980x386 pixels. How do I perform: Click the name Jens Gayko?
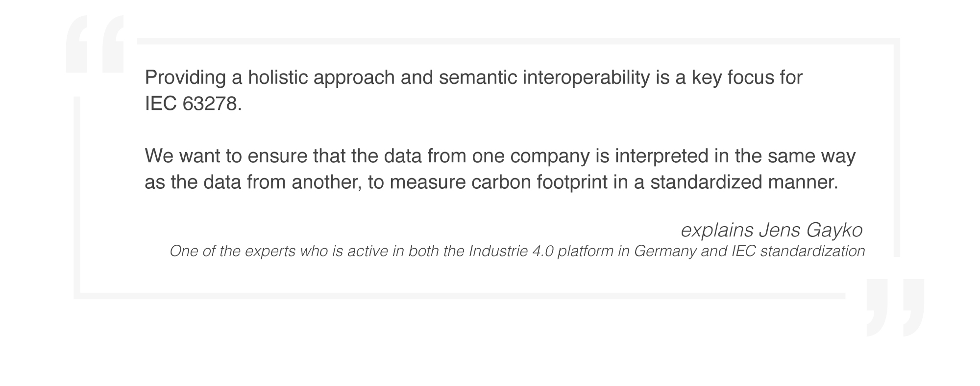pyautogui.click(x=810, y=230)
